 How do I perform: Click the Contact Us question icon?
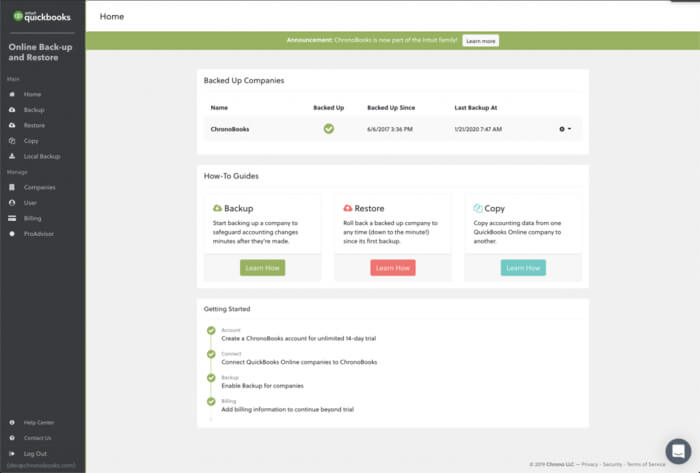[12, 438]
